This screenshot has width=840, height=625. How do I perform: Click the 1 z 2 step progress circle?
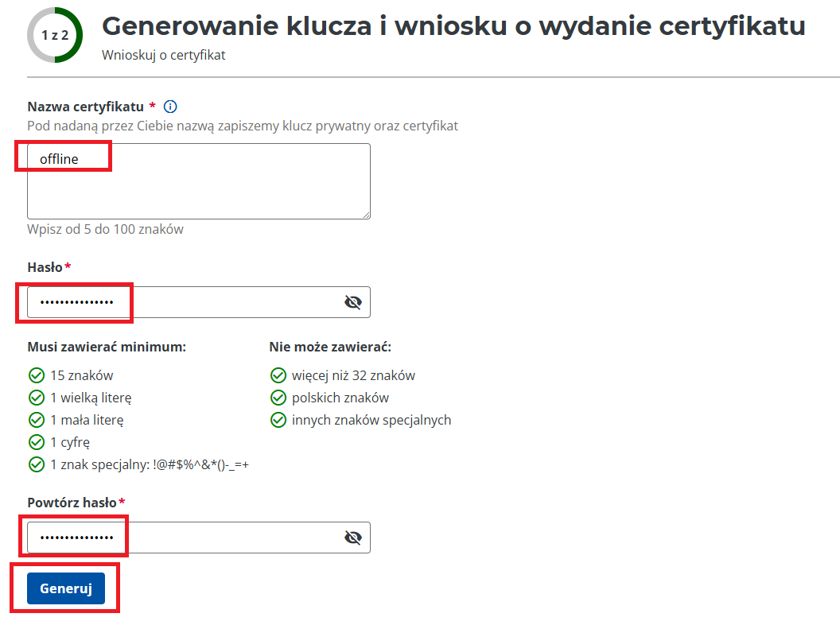(54, 35)
